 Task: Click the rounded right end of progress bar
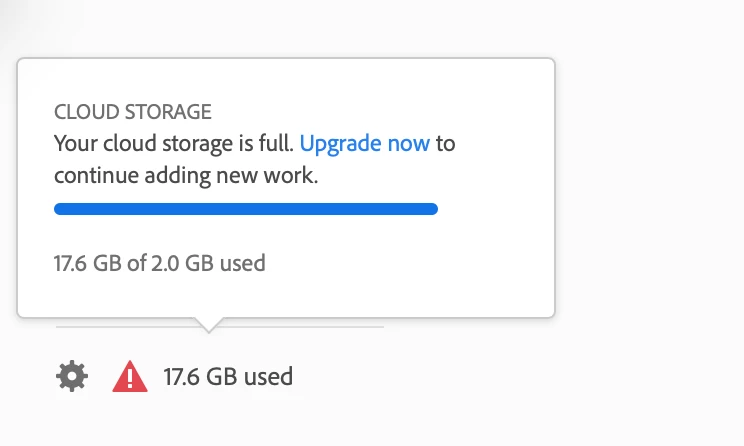[x=432, y=209]
